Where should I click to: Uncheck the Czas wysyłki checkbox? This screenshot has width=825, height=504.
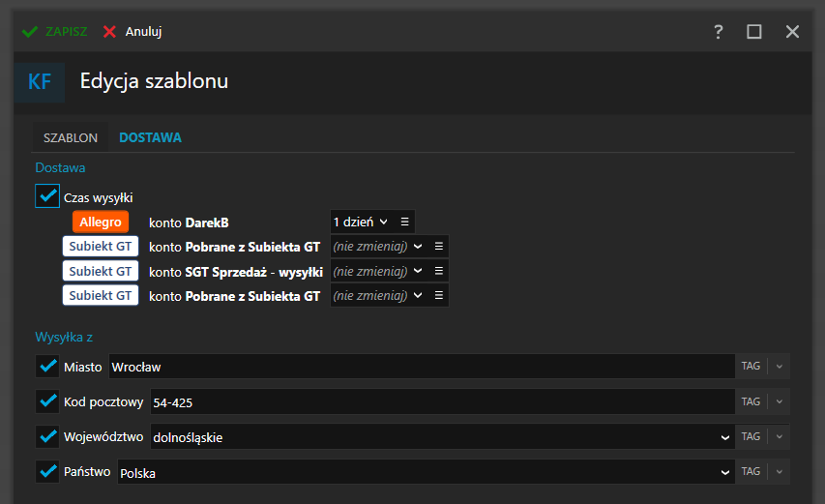47,196
